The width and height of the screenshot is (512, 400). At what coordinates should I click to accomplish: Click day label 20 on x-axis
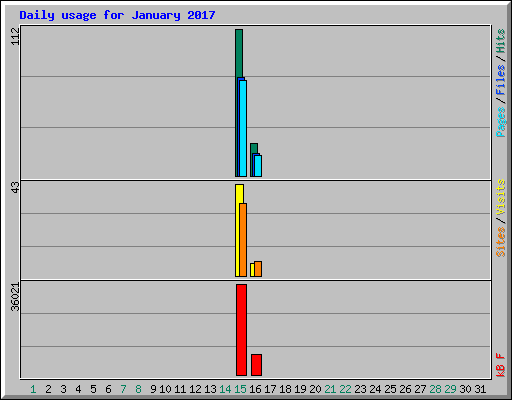pyautogui.click(x=315, y=389)
